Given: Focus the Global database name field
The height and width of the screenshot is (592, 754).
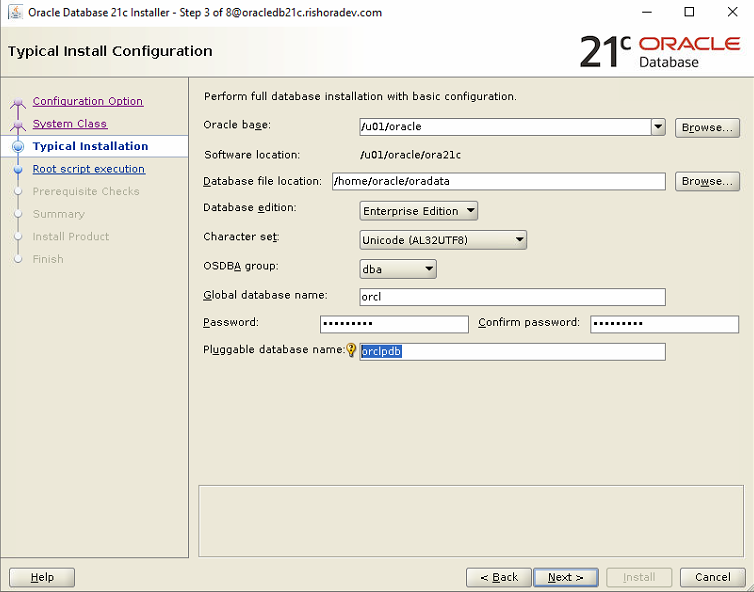Looking at the screenshot, I should coord(513,297).
